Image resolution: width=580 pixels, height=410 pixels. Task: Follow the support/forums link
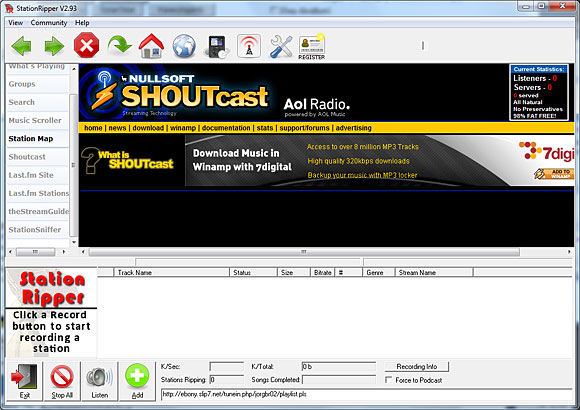point(304,128)
